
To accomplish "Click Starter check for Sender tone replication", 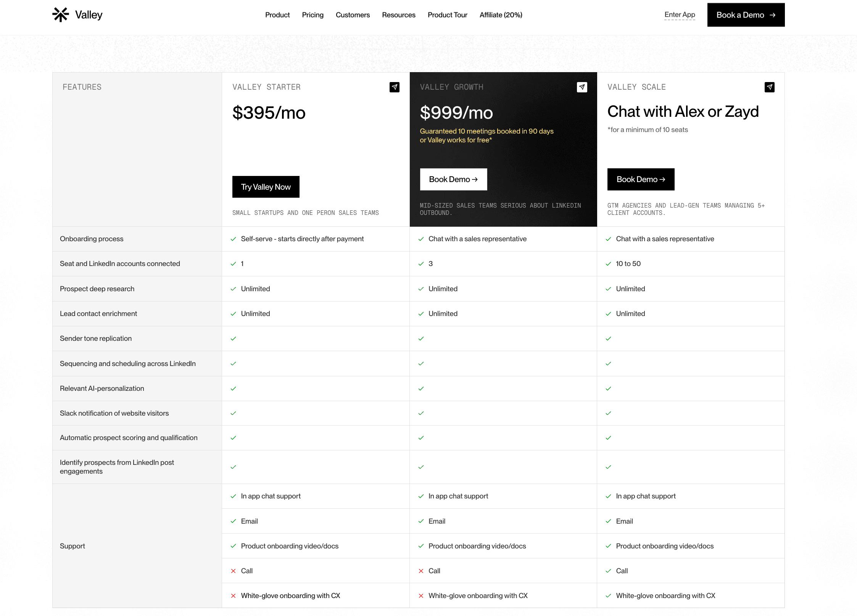I will point(234,339).
